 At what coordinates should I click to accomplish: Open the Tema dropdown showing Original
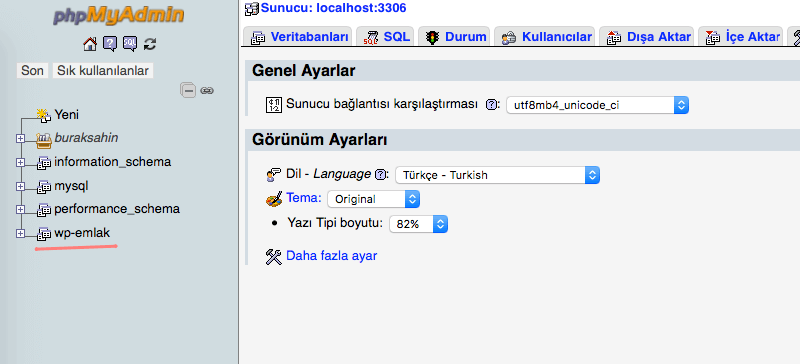click(373, 199)
